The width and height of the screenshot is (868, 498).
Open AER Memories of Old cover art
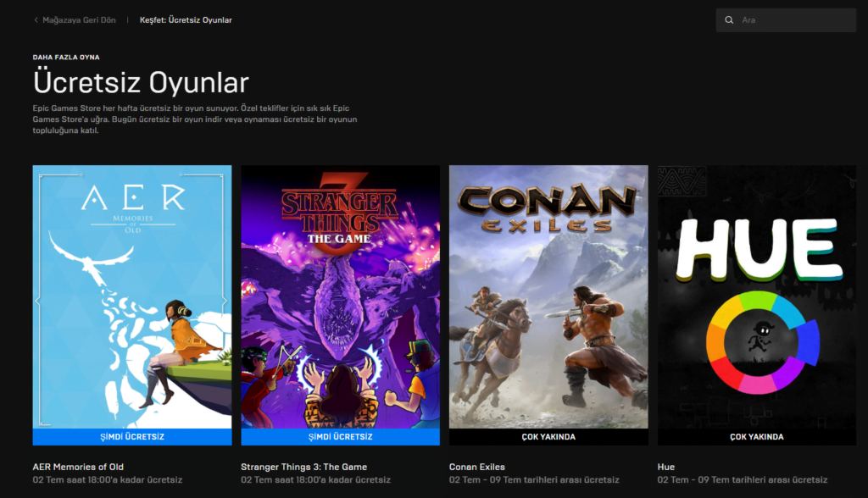click(131, 296)
